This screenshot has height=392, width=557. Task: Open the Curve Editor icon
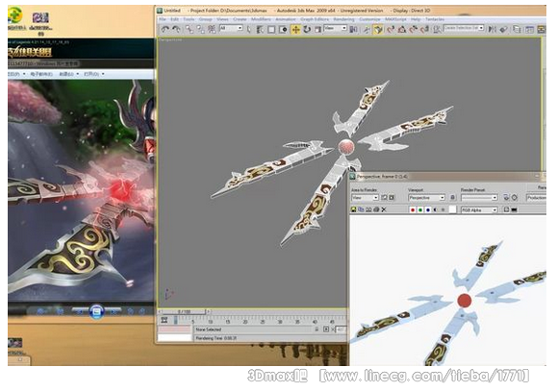coord(529,30)
